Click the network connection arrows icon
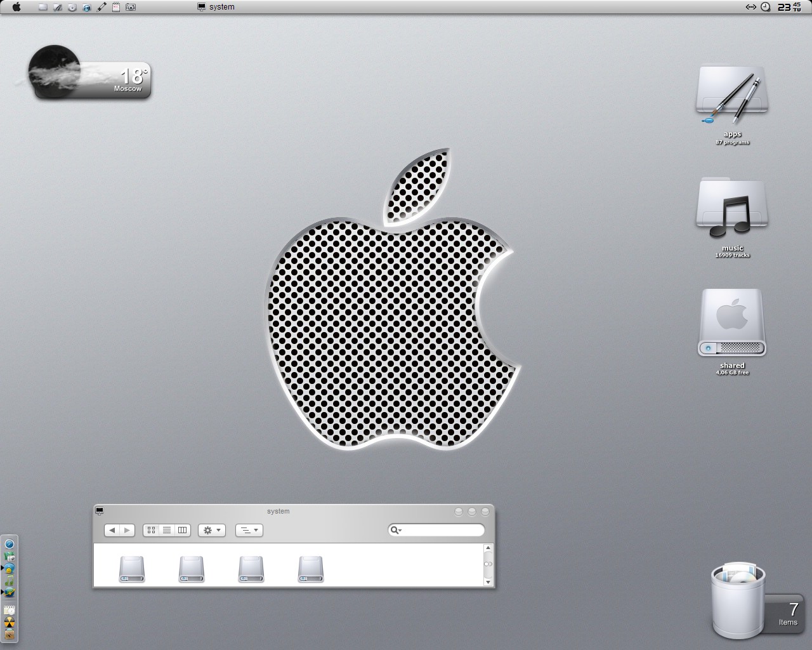 click(x=751, y=7)
